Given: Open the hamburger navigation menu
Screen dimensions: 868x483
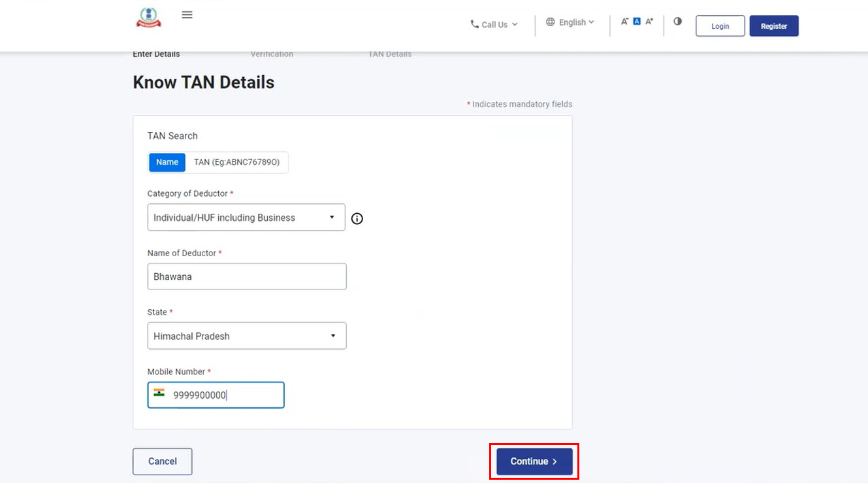Looking at the screenshot, I should (x=187, y=14).
